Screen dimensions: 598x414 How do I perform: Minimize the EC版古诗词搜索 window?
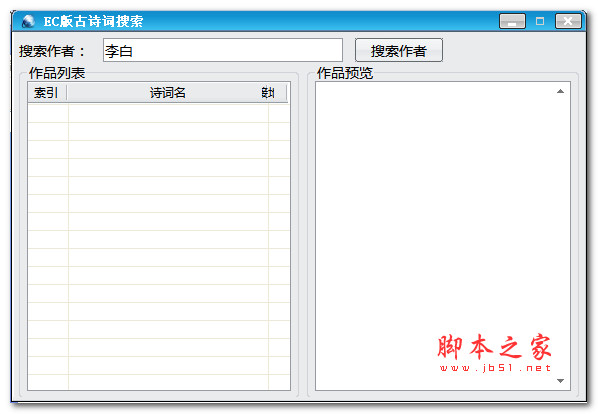tap(513, 21)
